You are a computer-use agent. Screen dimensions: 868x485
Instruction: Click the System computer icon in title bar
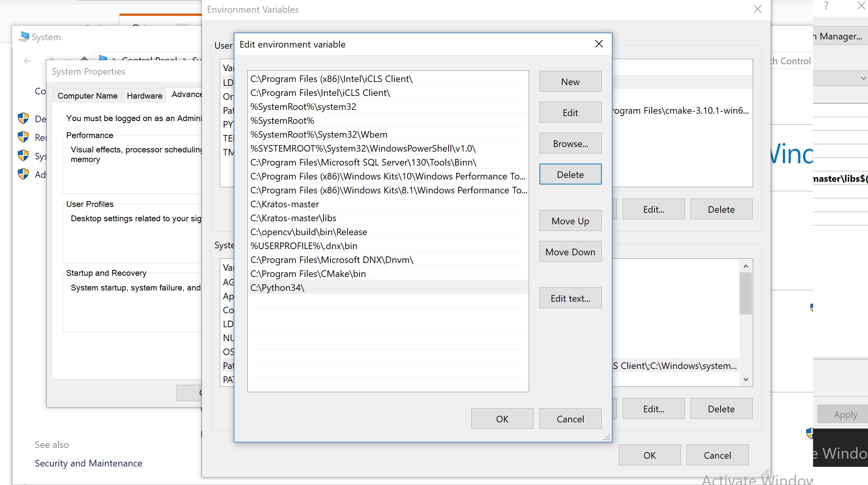coord(24,36)
